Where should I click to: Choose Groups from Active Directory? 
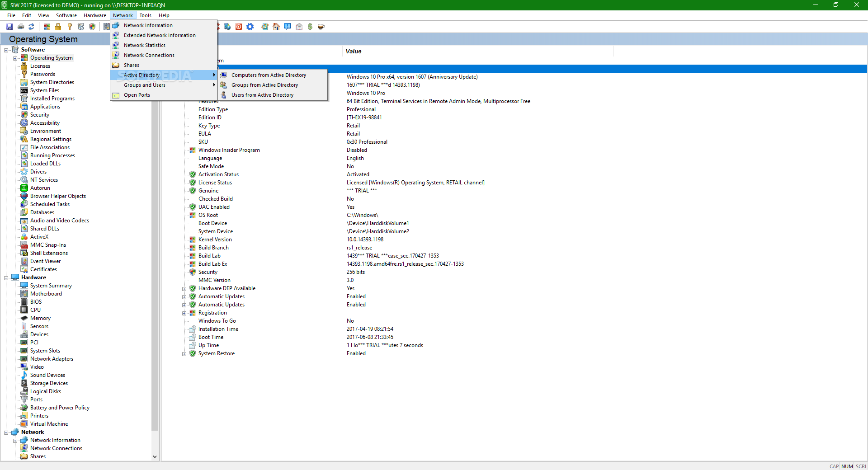click(x=273, y=85)
